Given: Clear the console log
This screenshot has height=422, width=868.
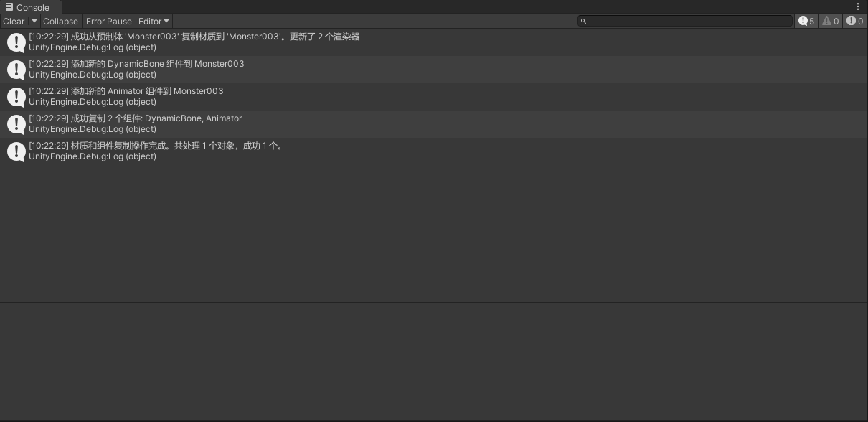Looking at the screenshot, I should [x=14, y=22].
